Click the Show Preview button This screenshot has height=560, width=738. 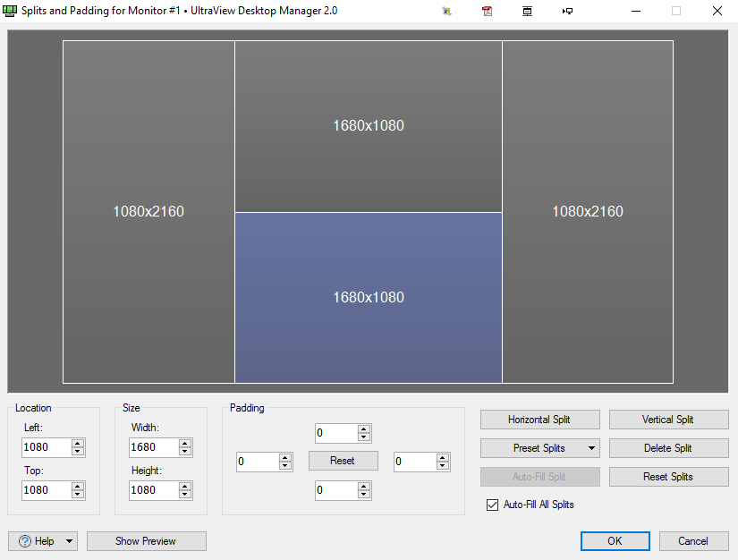(x=147, y=541)
